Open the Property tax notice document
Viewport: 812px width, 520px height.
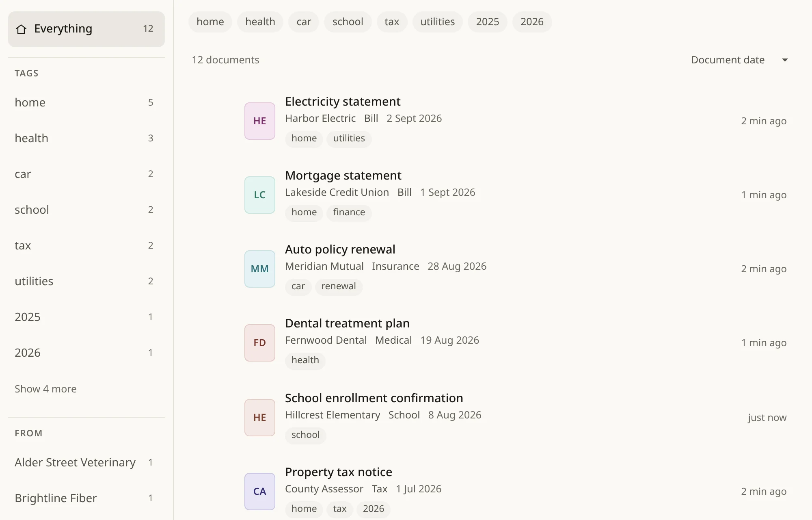click(339, 472)
